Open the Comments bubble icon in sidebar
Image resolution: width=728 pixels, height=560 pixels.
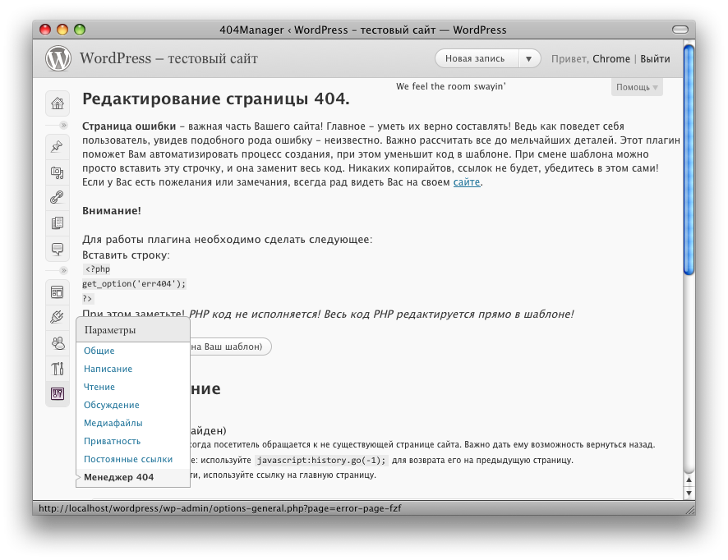point(58,249)
